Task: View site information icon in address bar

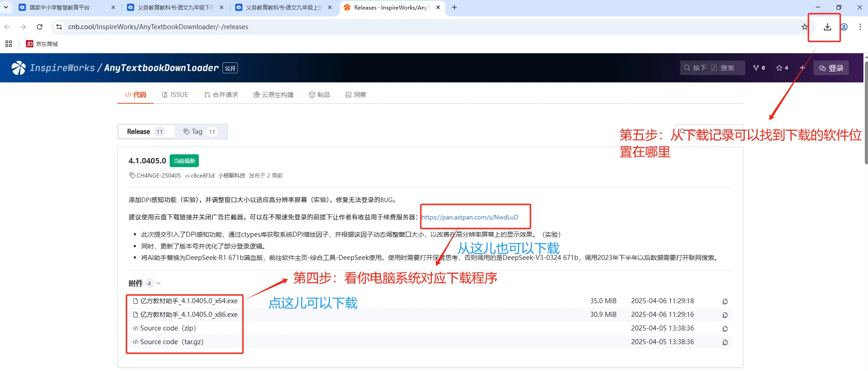Action: point(59,27)
